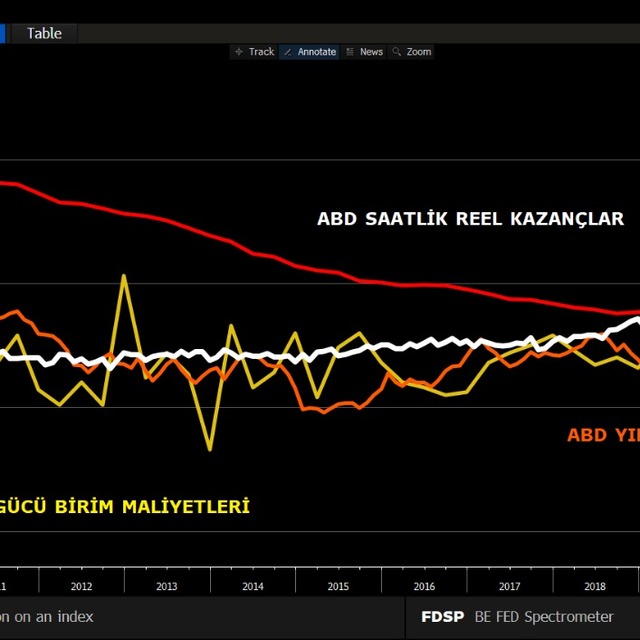Click the yellow line's lowest trough point

(x=210, y=449)
